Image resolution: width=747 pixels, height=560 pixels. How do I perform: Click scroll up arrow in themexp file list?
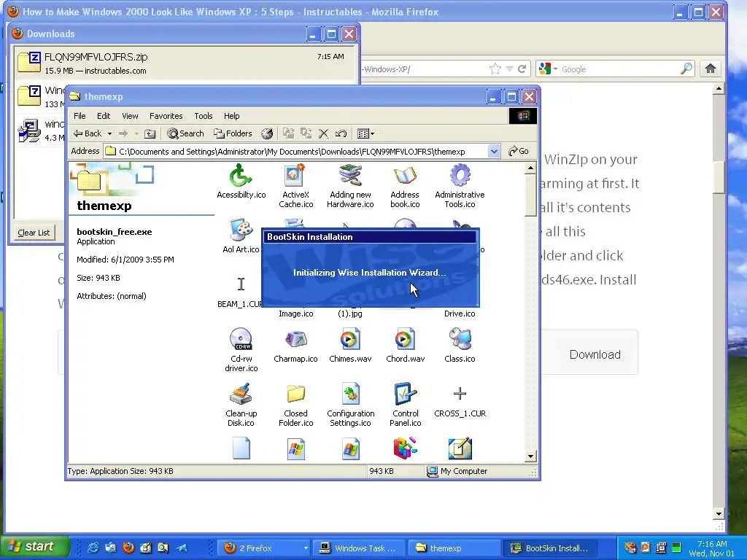click(531, 168)
